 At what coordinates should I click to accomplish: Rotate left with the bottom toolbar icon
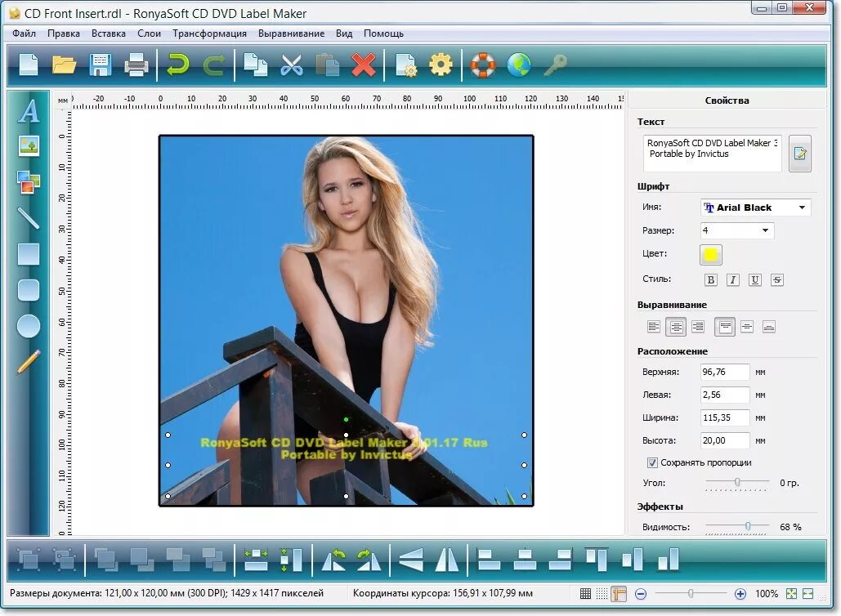click(x=334, y=559)
